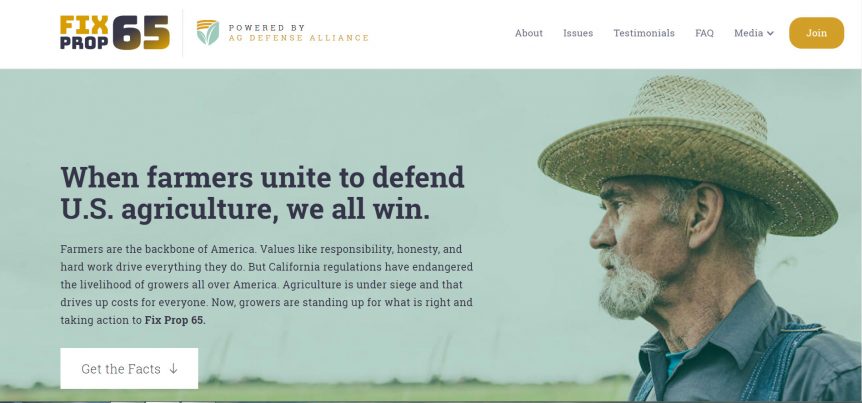Click the POWERED BY text
Viewport: 862px width, 403px height.
point(267,27)
